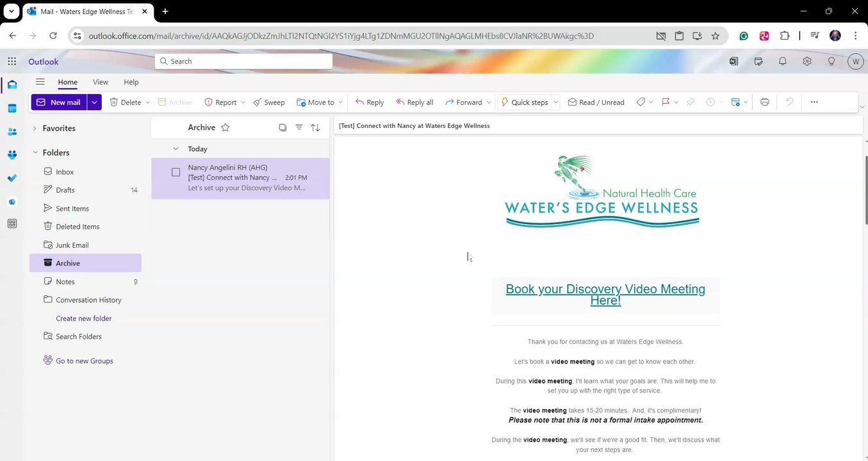Image resolution: width=868 pixels, height=461 pixels.
Task: Open the Quick steps dropdown arrow
Action: coord(555,102)
